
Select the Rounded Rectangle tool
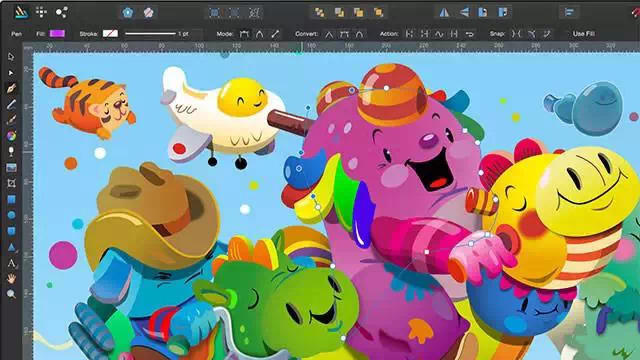11,231
